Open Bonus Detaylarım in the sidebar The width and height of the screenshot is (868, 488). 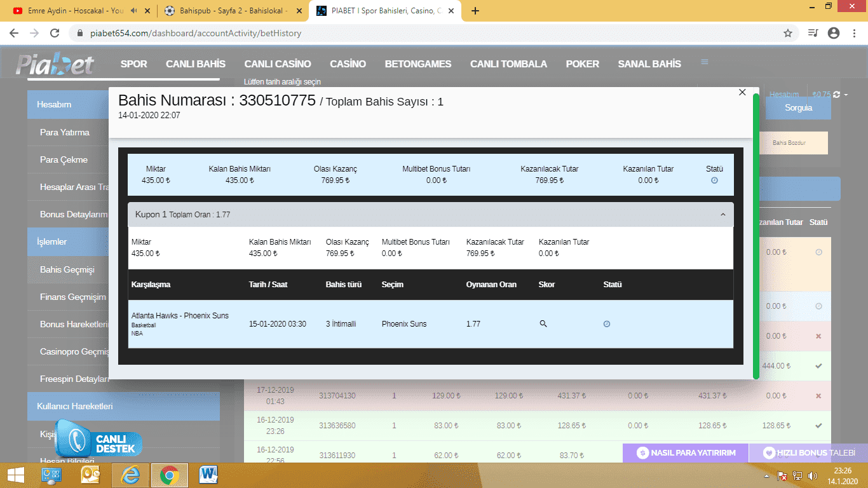74,215
